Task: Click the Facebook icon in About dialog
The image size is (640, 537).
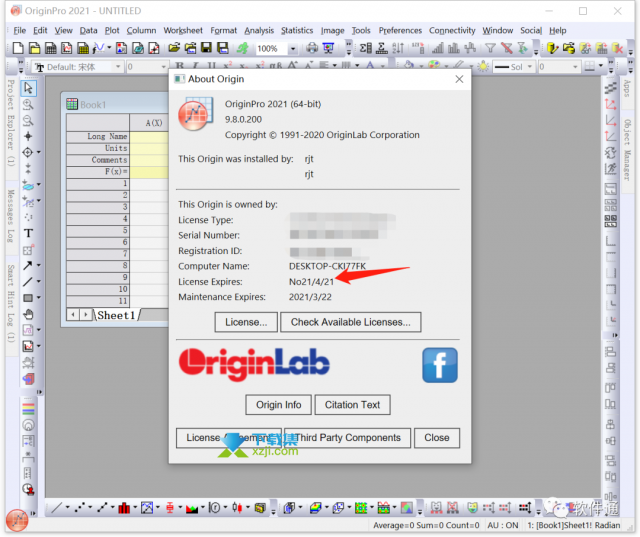Action: coord(440,365)
